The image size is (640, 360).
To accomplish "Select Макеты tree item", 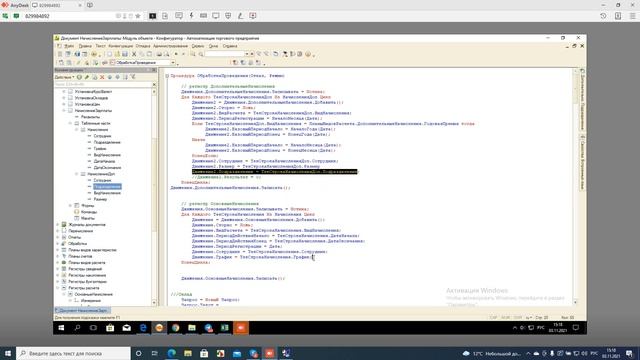I will (x=88, y=218).
